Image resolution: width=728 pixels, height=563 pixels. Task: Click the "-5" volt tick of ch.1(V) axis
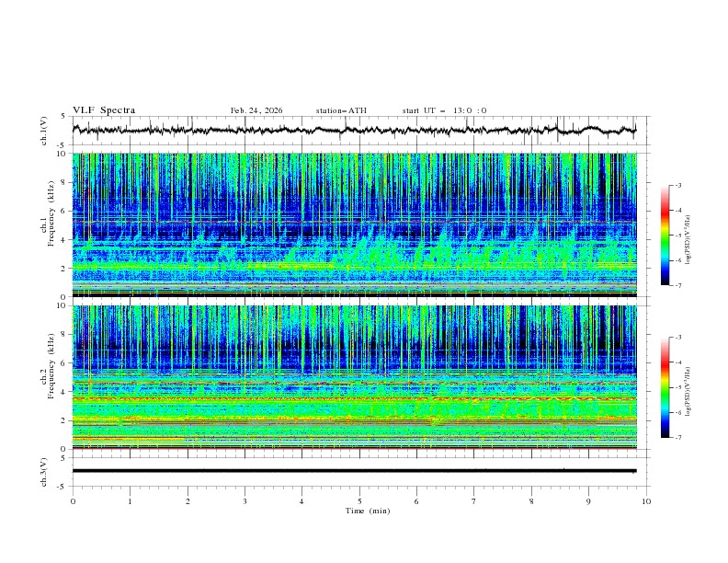[x=63, y=145]
